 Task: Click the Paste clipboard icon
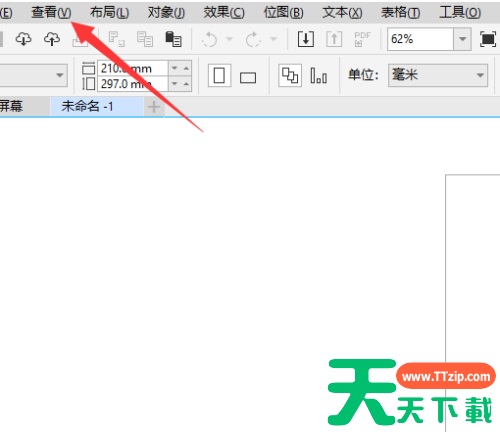click(x=173, y=39)
